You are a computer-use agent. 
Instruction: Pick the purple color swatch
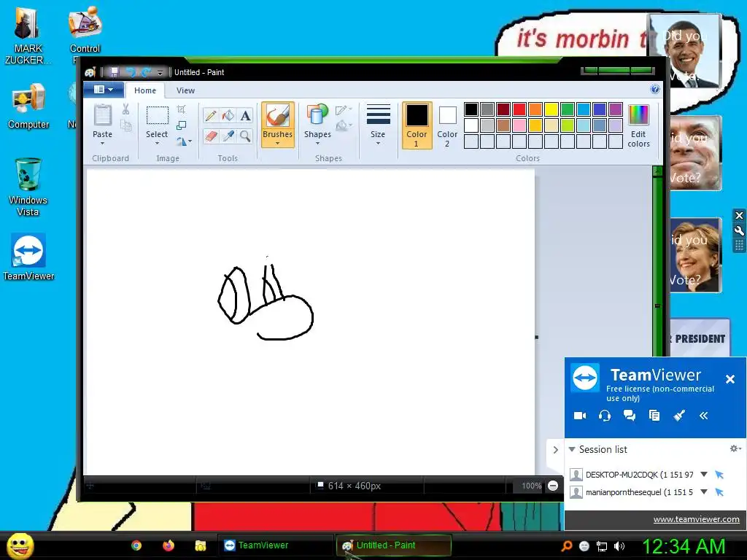tap(616, 109)
